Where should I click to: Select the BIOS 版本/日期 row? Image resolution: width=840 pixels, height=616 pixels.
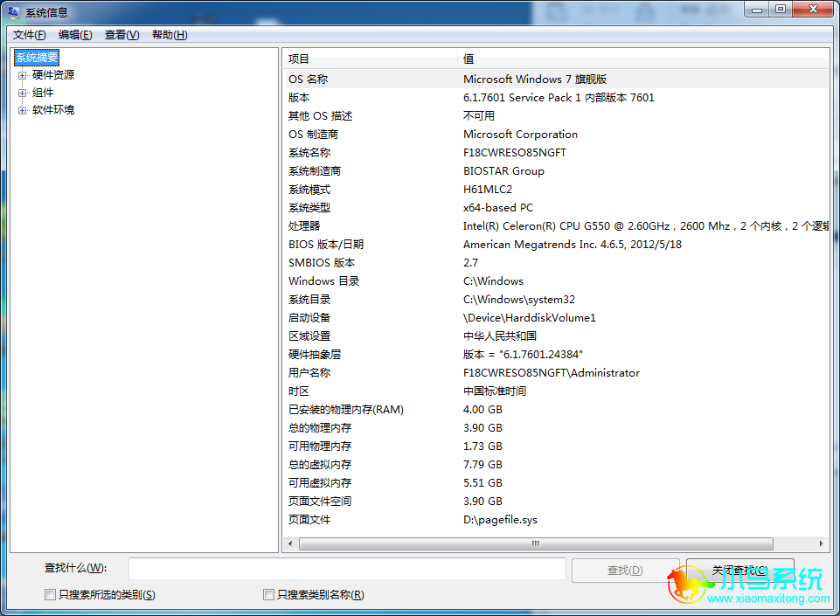(x=556, y=245)
